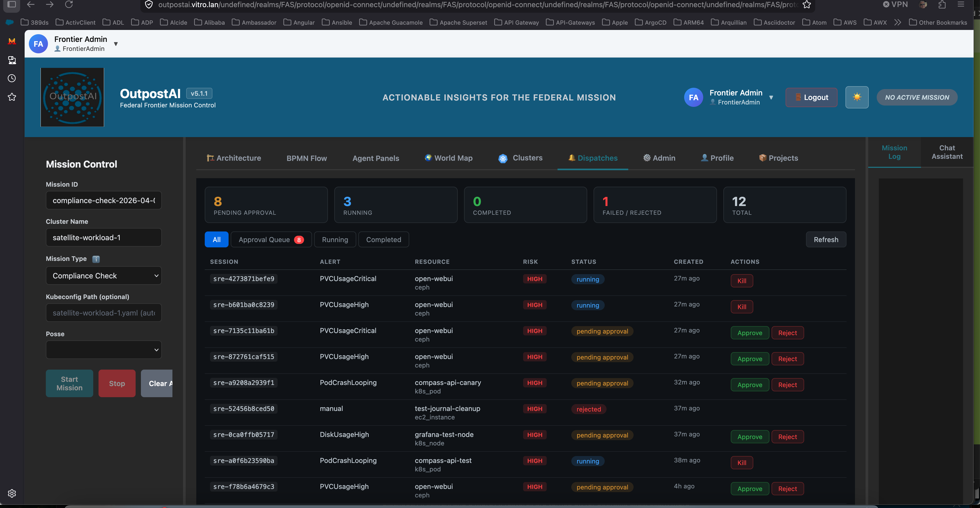The width and height of the screenshot is (980, 508).
Task: Filter by Approval Queue
Action: click(x=271, y=239)
